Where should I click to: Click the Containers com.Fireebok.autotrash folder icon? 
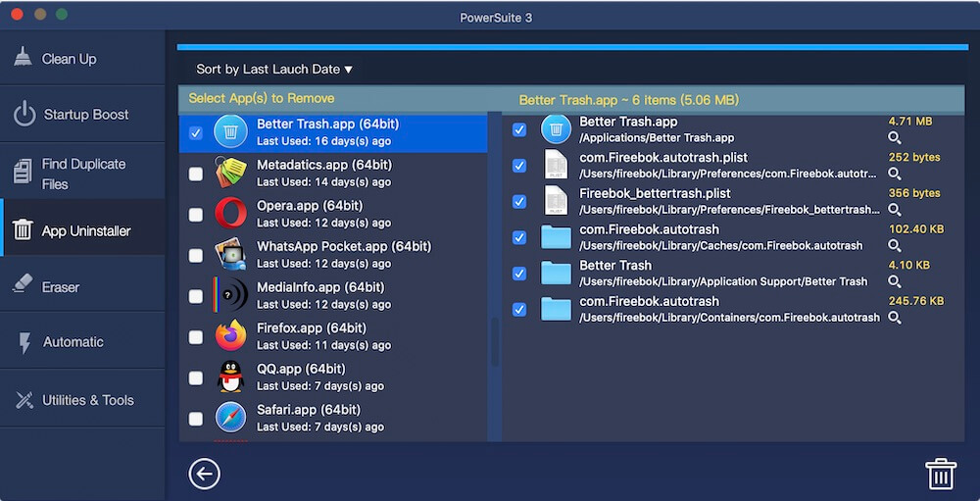tap(556, 309)
